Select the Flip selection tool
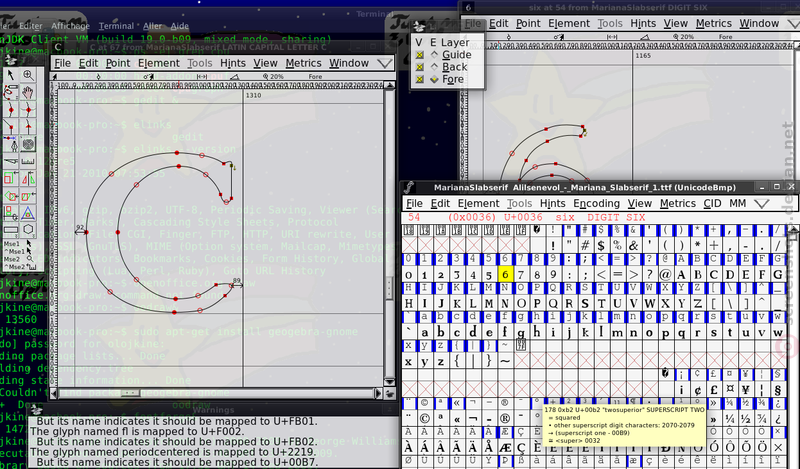The image size is (800, 469). (x=29, y=179)
